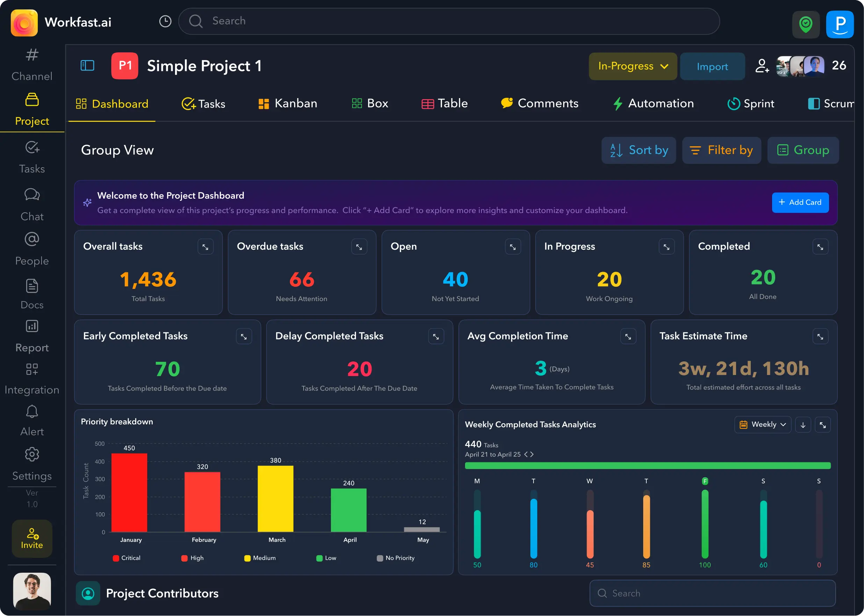Download the Weekly Completed Tasks Analytics
Viewport: 864px width, 616px height.
[803, 425]
